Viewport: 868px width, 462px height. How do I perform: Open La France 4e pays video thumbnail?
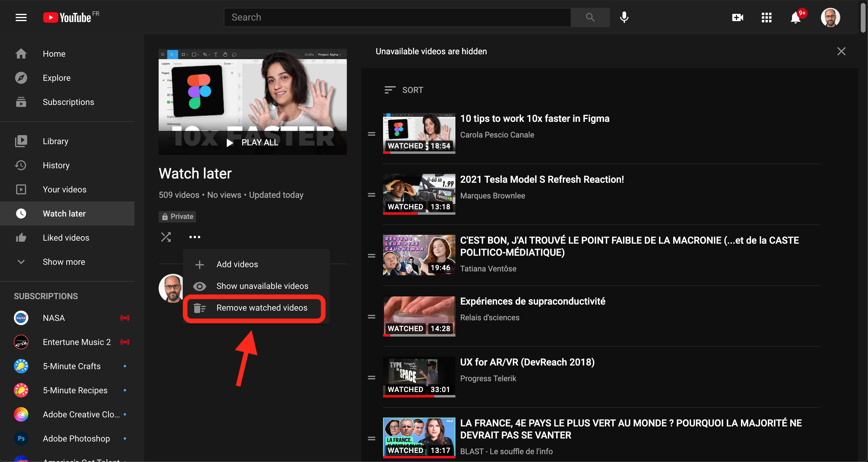click(419, 438)
